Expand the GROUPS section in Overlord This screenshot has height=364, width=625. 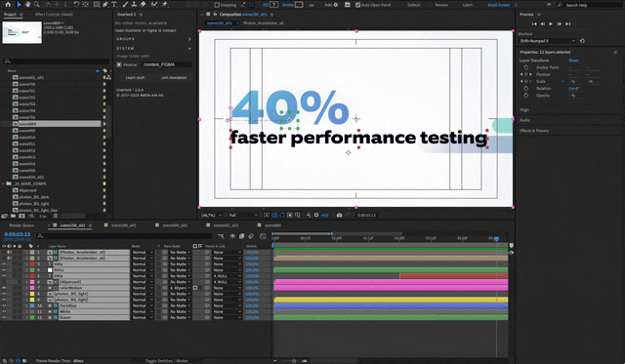click(154, 39)
